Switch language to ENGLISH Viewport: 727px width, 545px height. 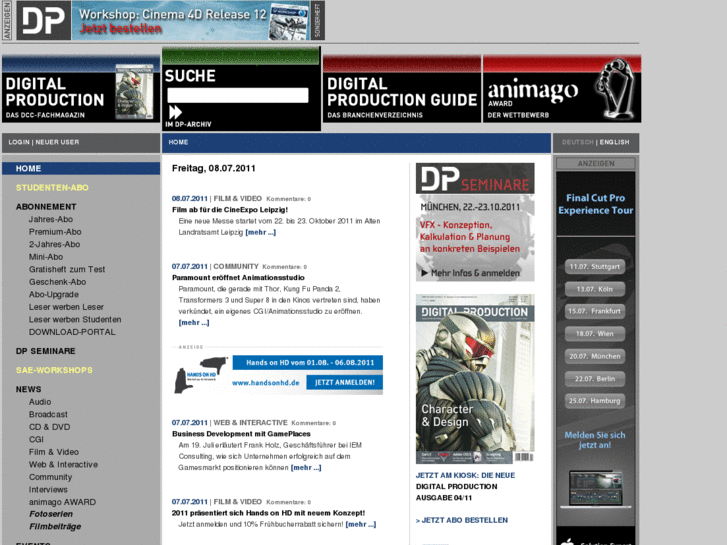point(614,142)
